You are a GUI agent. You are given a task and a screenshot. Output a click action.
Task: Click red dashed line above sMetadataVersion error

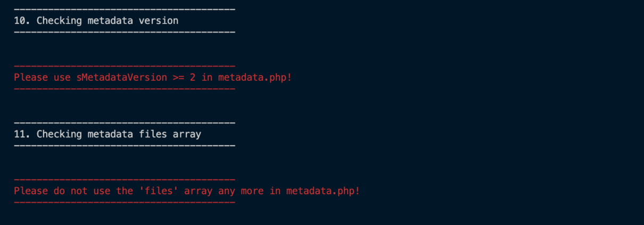click(125, 66)
